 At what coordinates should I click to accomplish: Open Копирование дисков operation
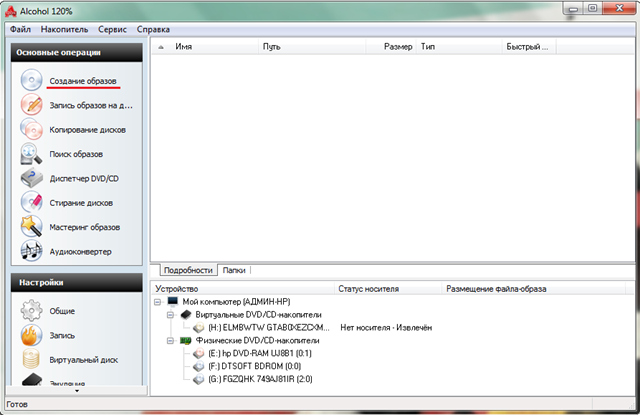tap(87, 130)
